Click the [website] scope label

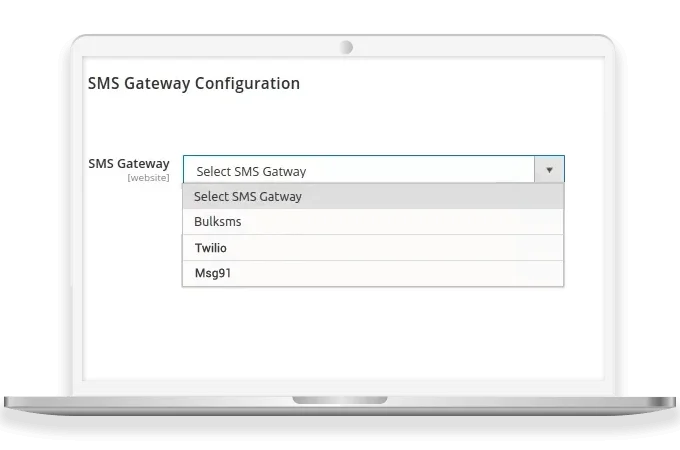tap(148, 178)
